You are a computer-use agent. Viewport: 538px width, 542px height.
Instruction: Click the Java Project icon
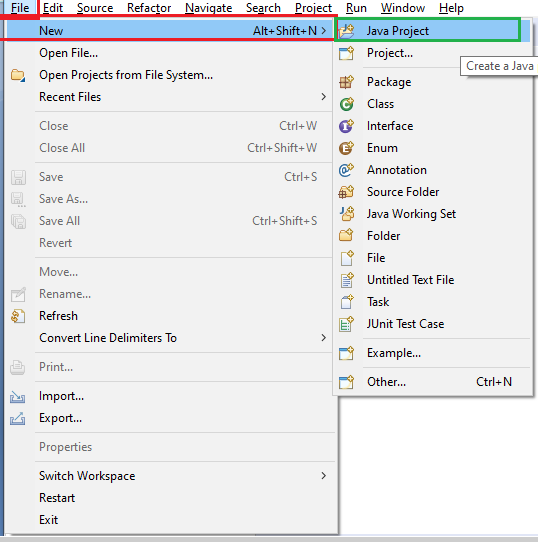click(x=346, y=31)
